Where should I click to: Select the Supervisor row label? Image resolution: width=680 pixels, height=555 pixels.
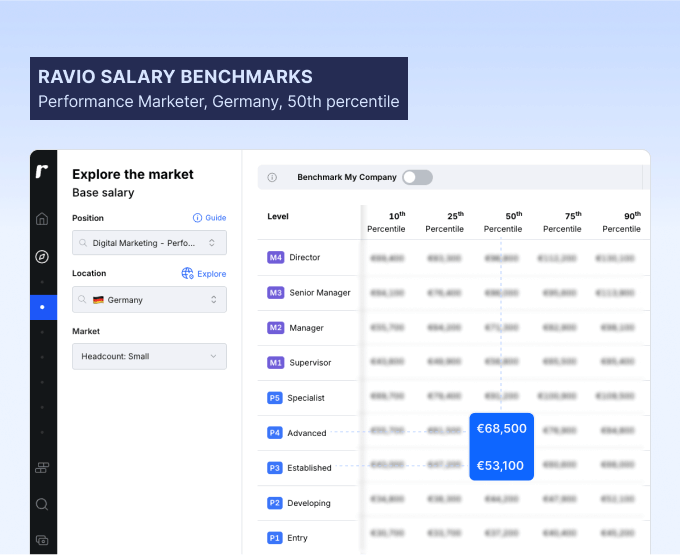(311, 362)
